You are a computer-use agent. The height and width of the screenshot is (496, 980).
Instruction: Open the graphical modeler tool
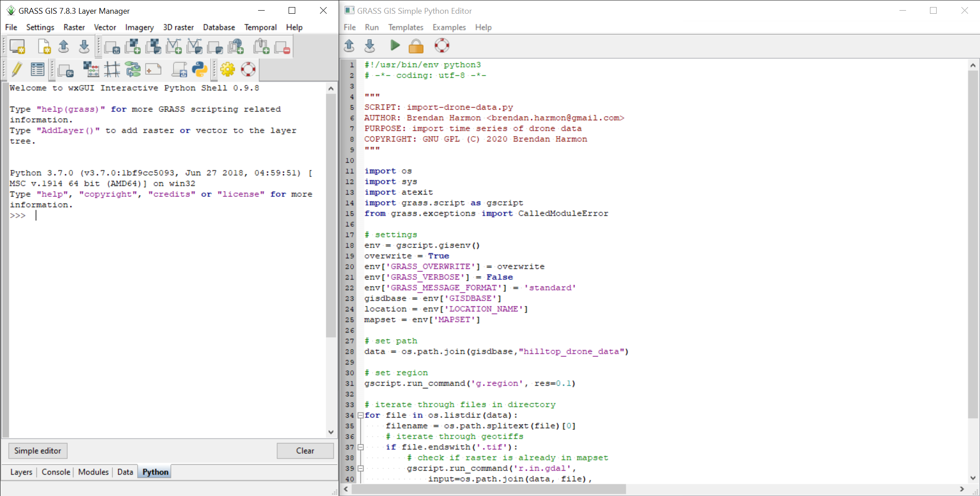coord(133,69)
